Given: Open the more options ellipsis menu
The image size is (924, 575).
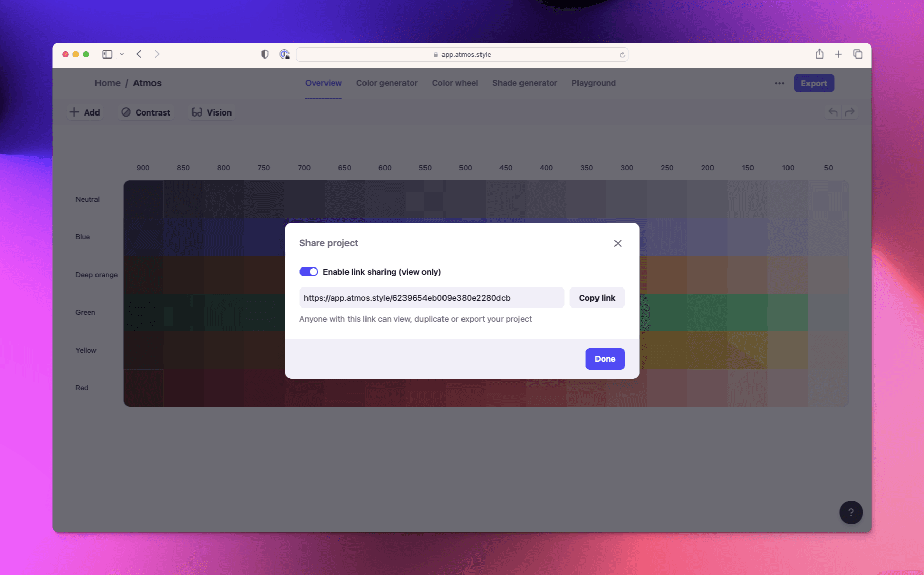Looking at the screenshot, I should 779,83.
